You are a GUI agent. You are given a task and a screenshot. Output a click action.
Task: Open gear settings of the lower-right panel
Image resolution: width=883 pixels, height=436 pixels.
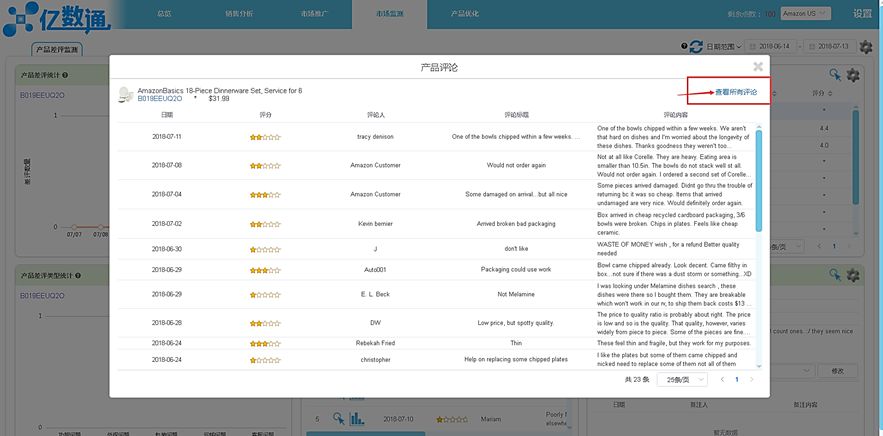tap(853, 275)
